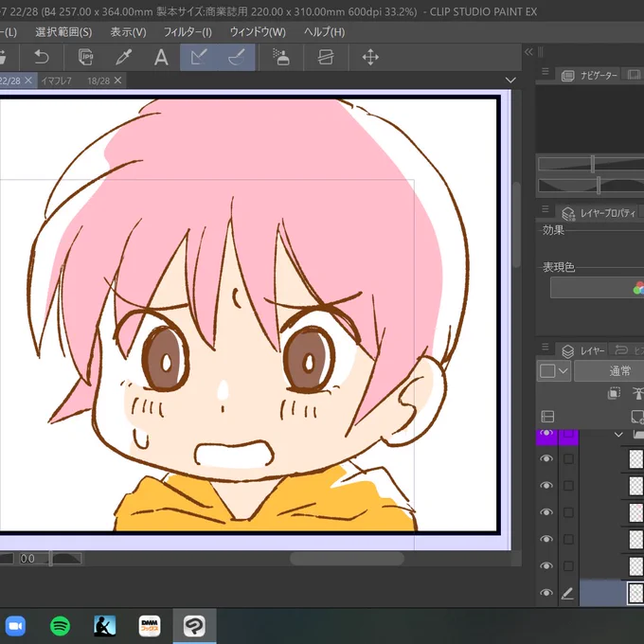Hide the purple folder layer via eye icon

click(546, 434)
